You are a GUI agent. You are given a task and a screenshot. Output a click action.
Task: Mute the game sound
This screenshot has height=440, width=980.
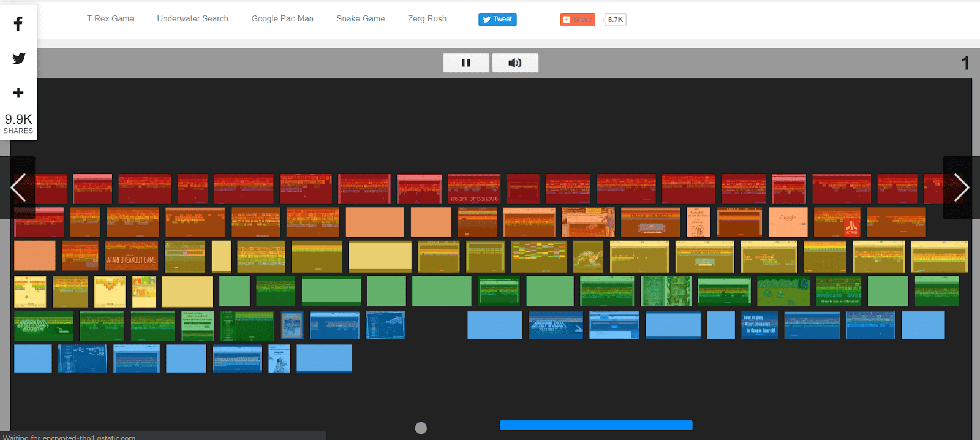[515, 63]
